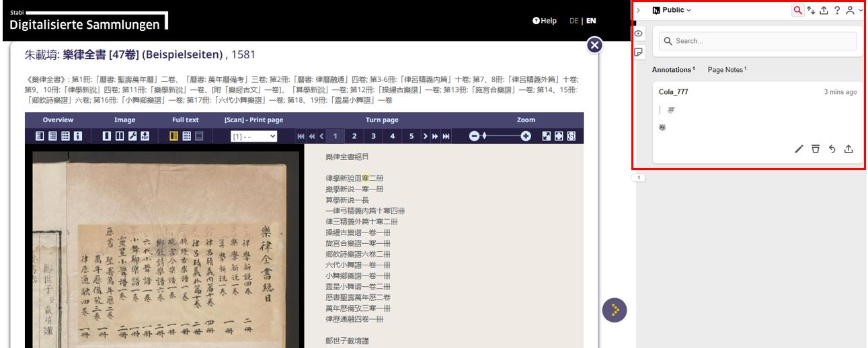Open the Public group dropdown
868x348 pixels.
(x=672, y=10)
